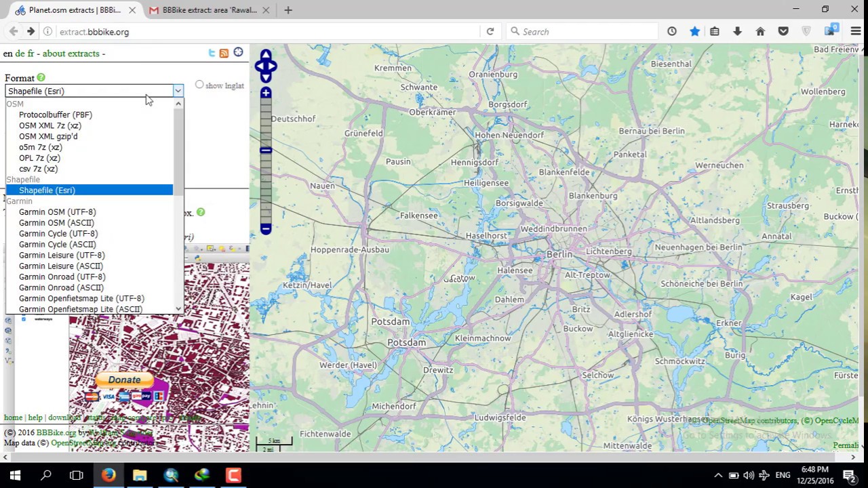Click the dropdown list scrollbar up arrow
The height and width of the screenshot is (488, 868).
point(178,104)
